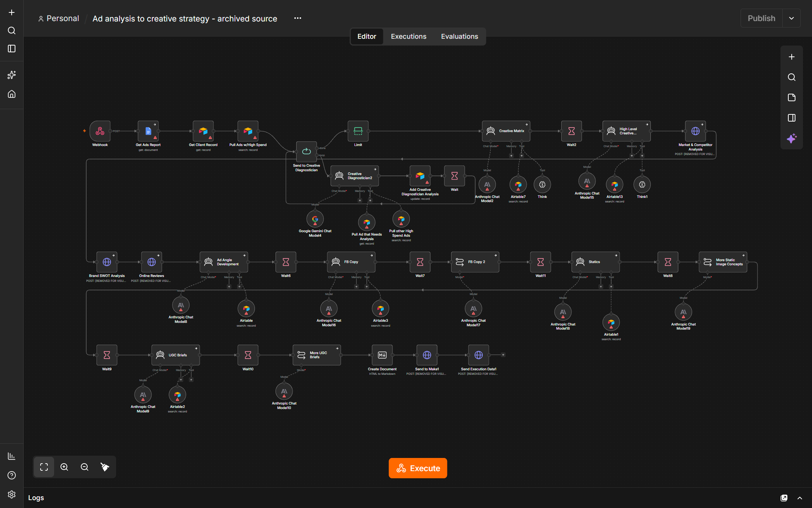The image size is (812, 508).
Task: Open the Webhook trigger node
Action: [x=100, y=131]
